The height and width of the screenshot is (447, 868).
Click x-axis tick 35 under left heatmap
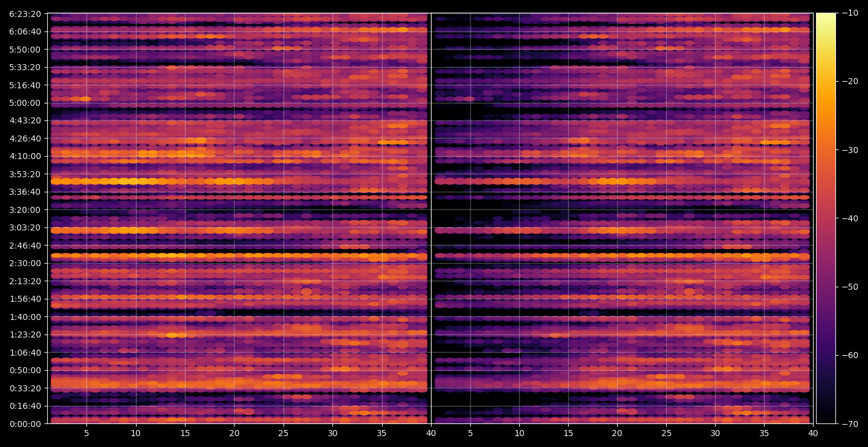tap(382, 433)
